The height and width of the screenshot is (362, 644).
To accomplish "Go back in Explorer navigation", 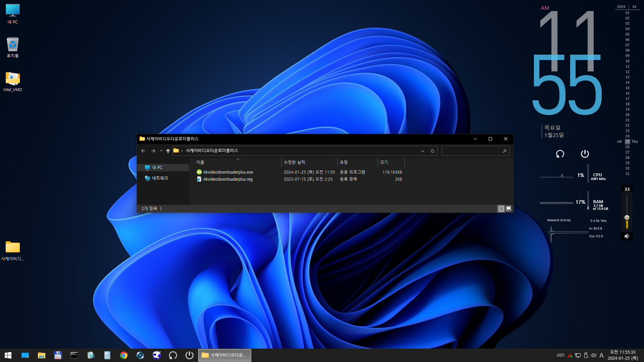I will click(x=143, y=151).
